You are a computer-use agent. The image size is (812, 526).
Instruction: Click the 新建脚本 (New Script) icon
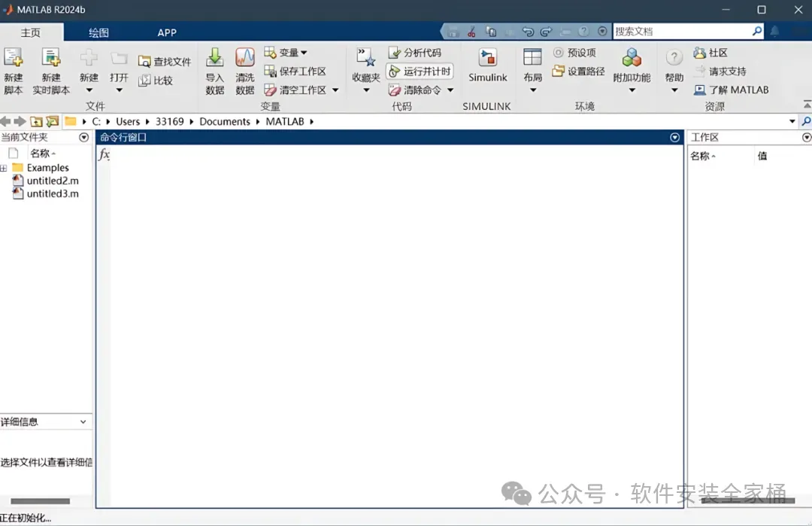14,58
